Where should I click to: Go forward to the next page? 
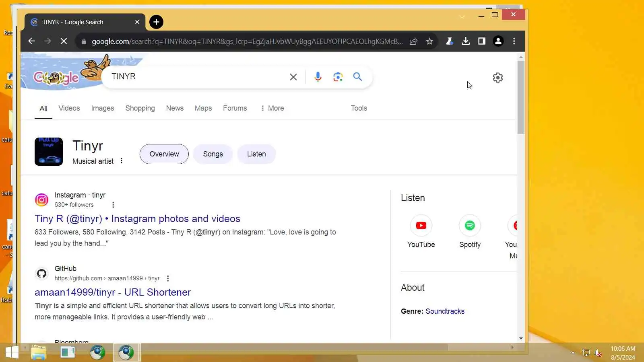(x=47, y=41)
